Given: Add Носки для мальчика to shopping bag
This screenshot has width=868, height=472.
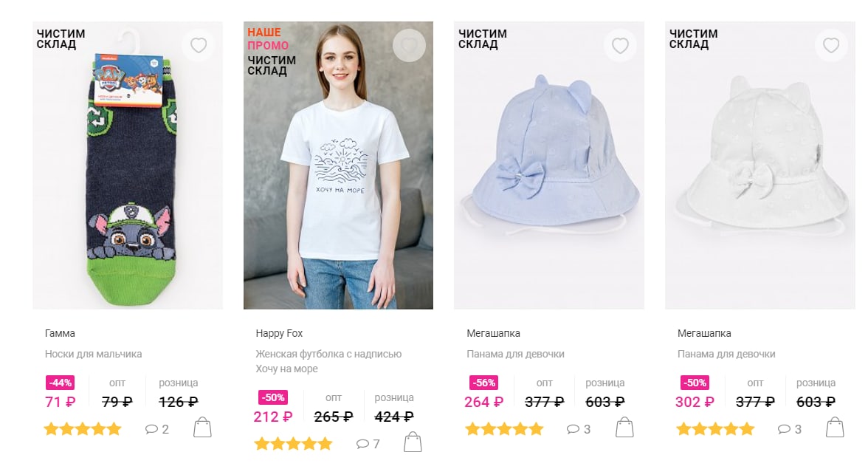Looking at the screenshot, I should pos(202,428).
